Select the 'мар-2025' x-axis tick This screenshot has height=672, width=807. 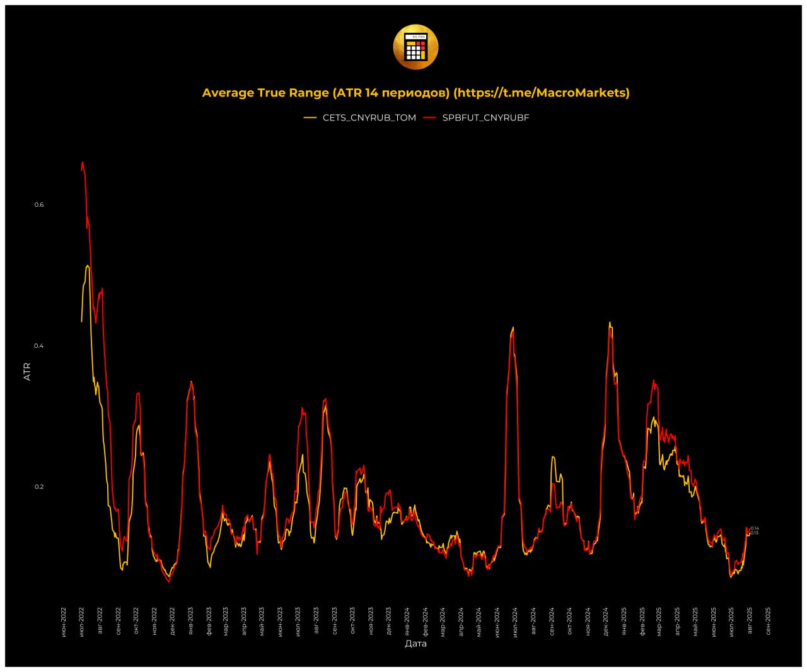(x=659, y=621)
